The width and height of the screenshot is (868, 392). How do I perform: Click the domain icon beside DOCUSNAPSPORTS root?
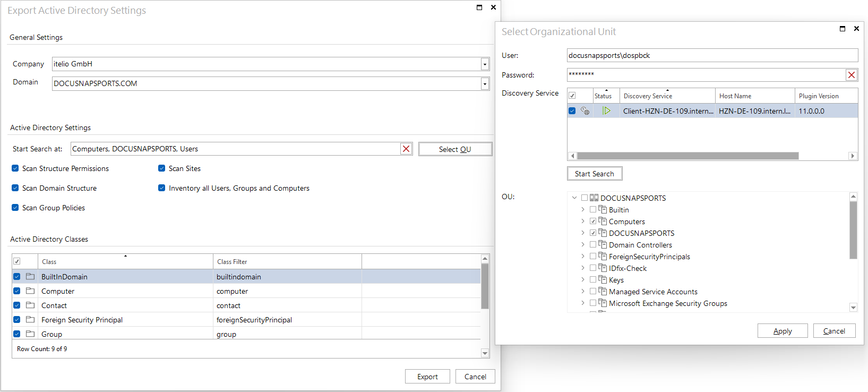(x=594, y=198)
